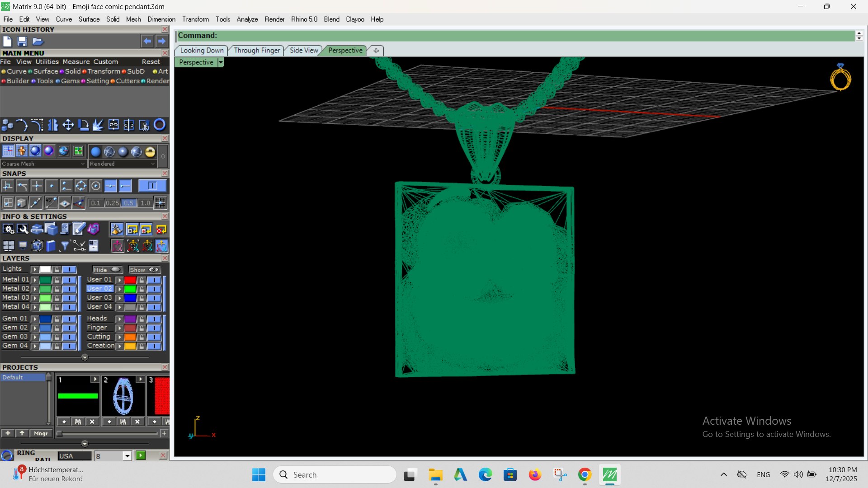
Task: Click the Open folder icon in Icon History
Action: click(38, 41)
